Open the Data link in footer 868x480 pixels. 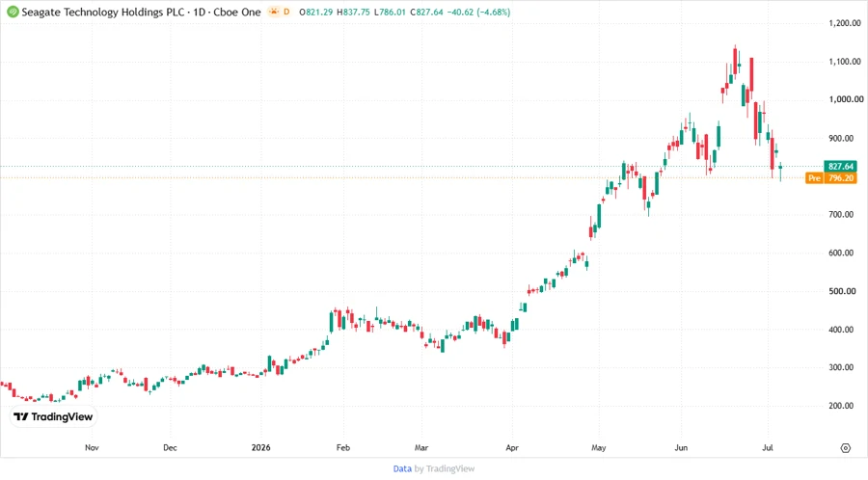click(402, 469)
